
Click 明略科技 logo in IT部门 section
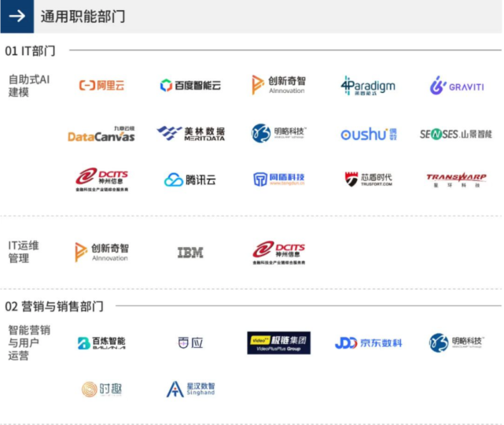pos(278,133)
